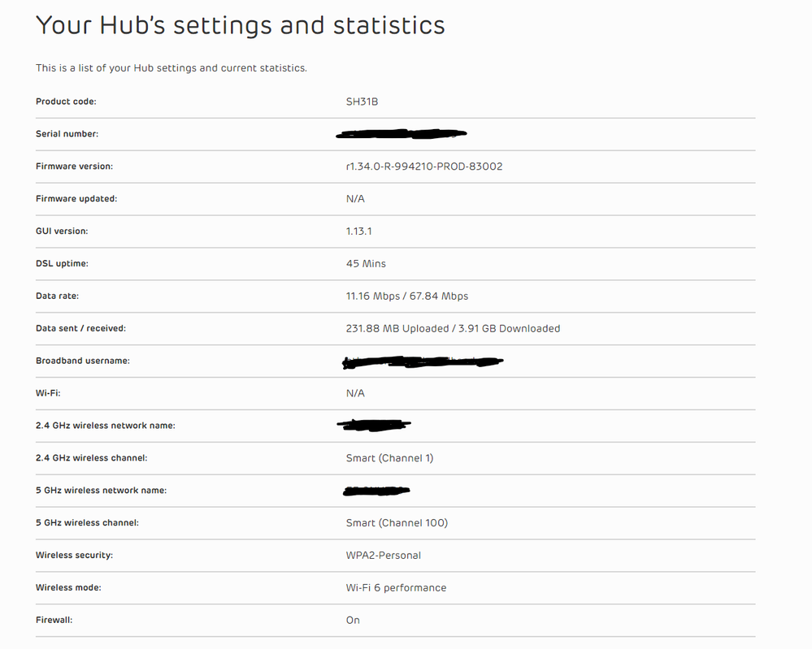
Task: Click the Data rate Mbps value
Action: [407, 296]
